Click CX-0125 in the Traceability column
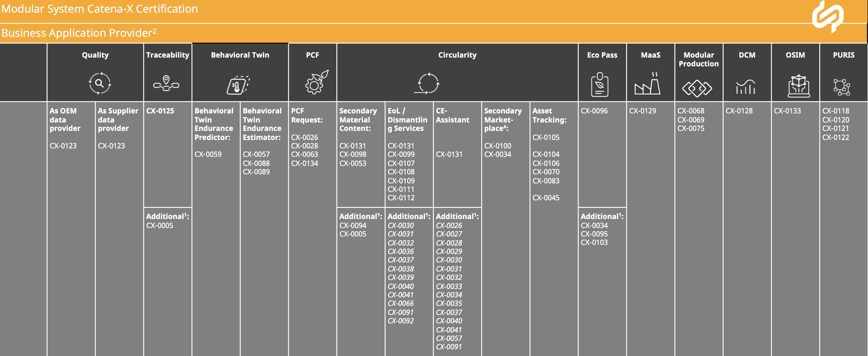The image size is (868, 356). [x=160, y=111]
